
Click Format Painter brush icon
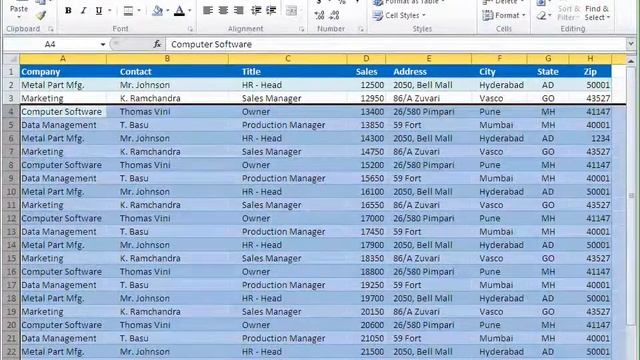40,16
